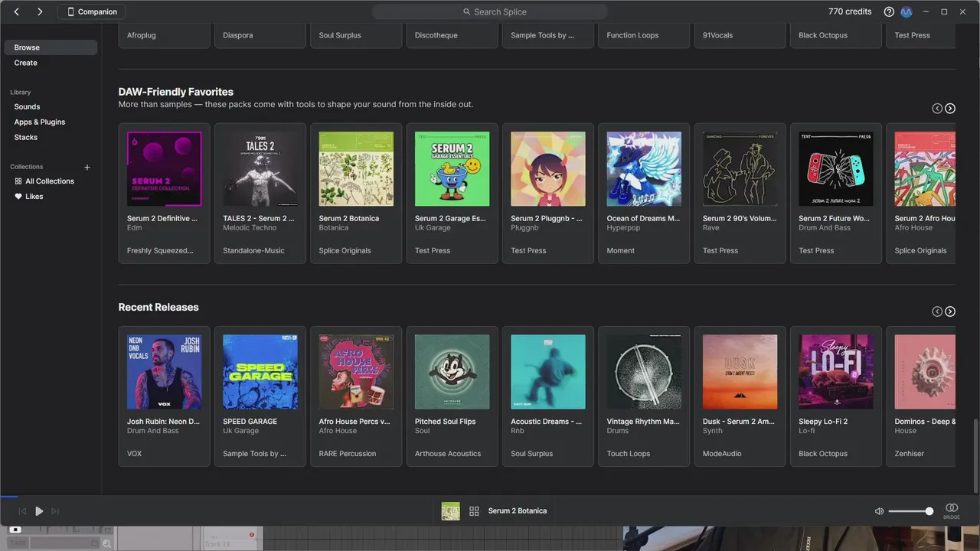
Task: Show next DAW-Friendly Favorites packs
Action: pyautogui.click(x=950, y=109)
